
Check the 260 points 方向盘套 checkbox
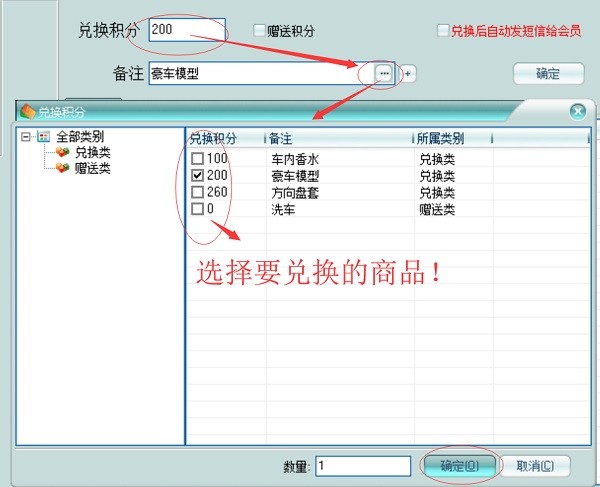click(x=197, y=192)
